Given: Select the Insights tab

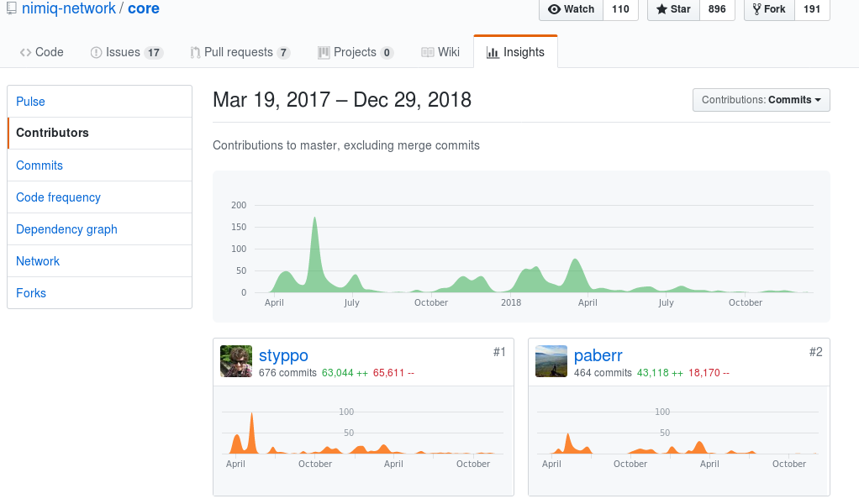Looking at the screenshot, I should point(515,52).
